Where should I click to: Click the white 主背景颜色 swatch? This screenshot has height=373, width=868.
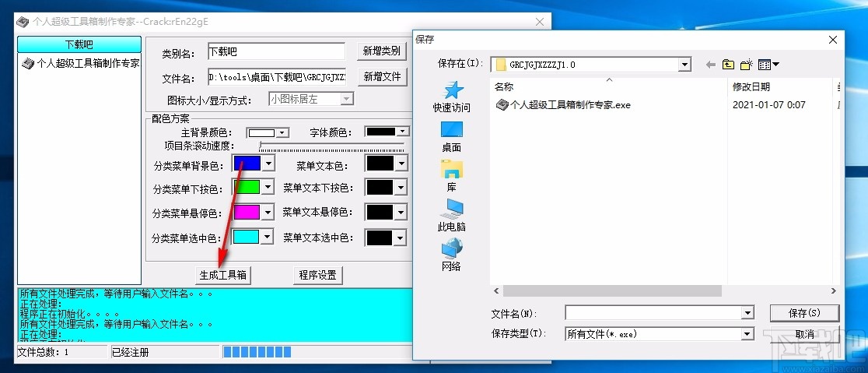261,133
